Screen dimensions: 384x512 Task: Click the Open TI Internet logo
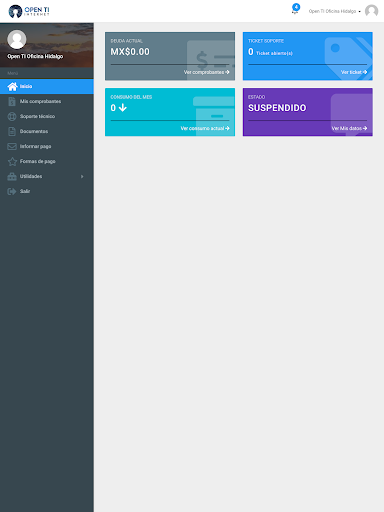[x=29, y=11]
